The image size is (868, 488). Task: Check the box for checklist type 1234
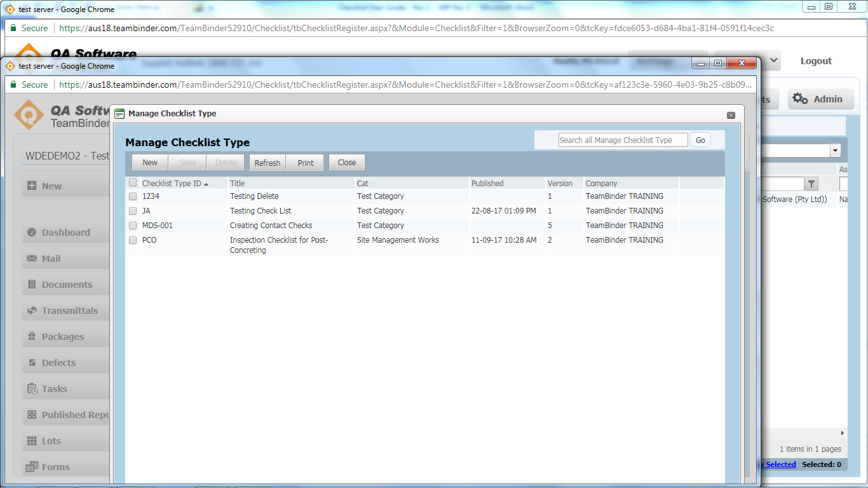[133, 196]
